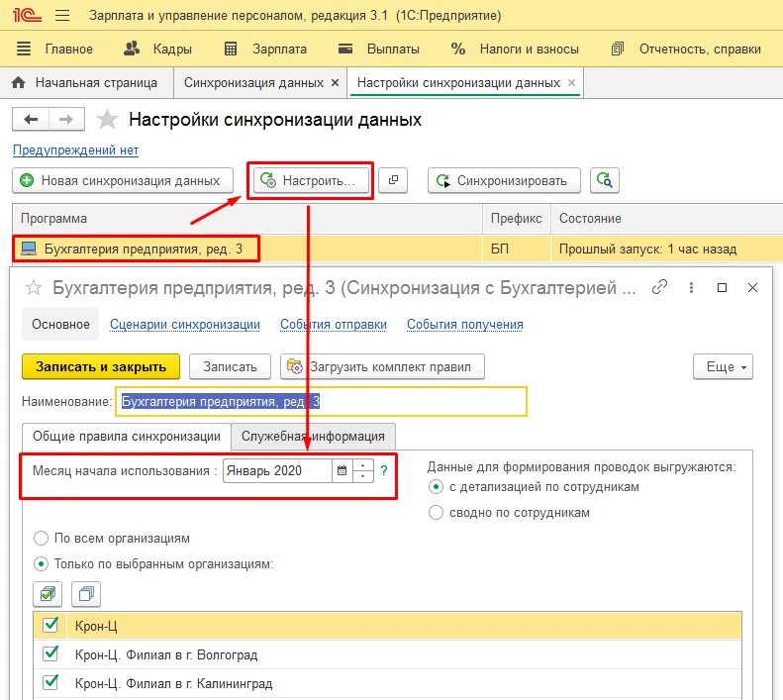Screen dimensions: 783x700
Task: Open the Отчетность, справки section
Action: coord(700,49)
